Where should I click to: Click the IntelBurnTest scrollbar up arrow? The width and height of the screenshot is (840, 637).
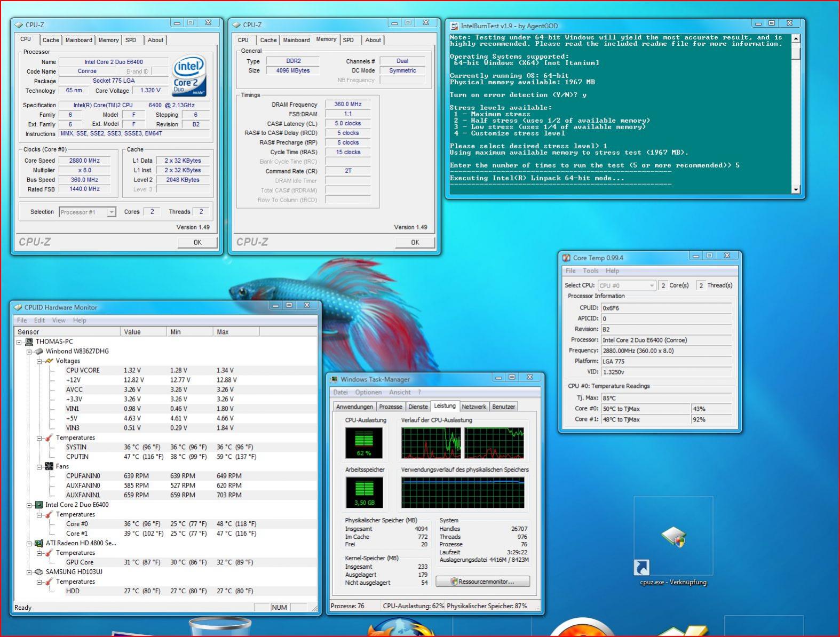pos(796,38)
